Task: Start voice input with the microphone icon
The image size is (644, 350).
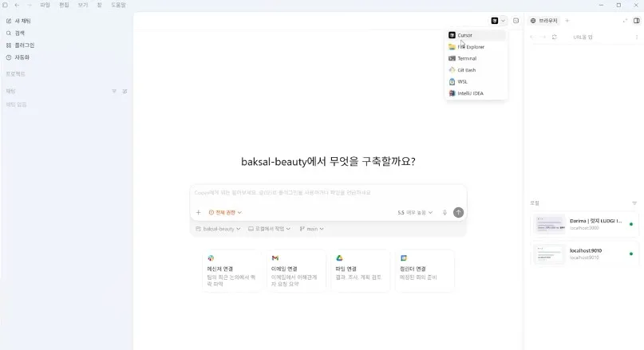Action: point(444,213)
